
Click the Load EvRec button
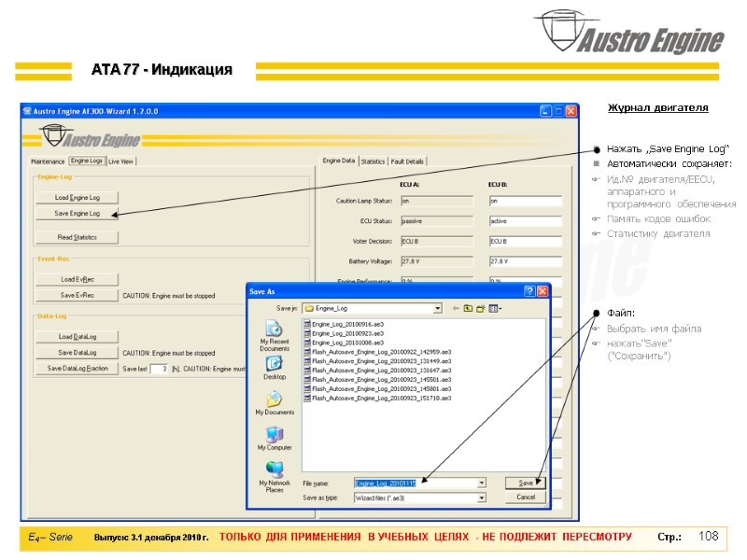[x=78, y=279]
